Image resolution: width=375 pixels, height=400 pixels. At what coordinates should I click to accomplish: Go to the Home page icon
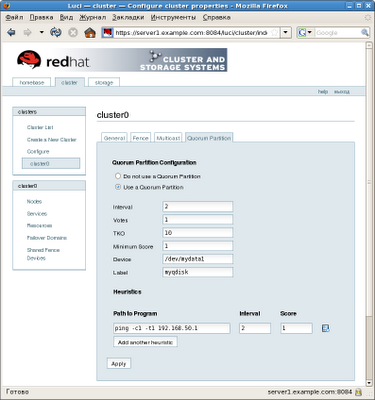pos(90,32)
